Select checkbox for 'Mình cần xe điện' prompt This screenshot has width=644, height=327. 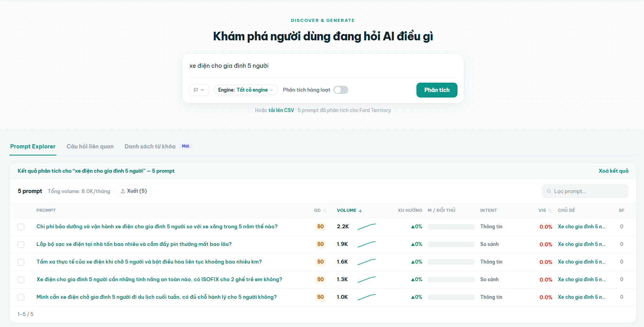tap(21, 297)
